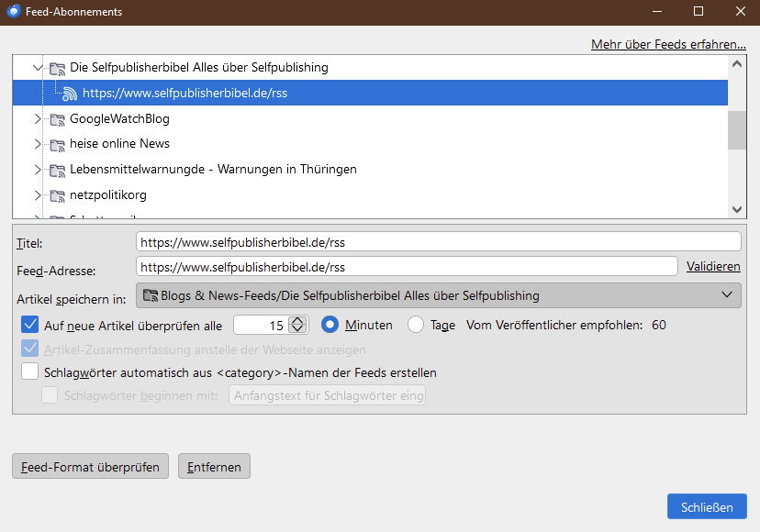This screenshot has width=760, height=532.
Task: Click folder icon in Artikel speichern dropdown
Action: click(151, 295)
